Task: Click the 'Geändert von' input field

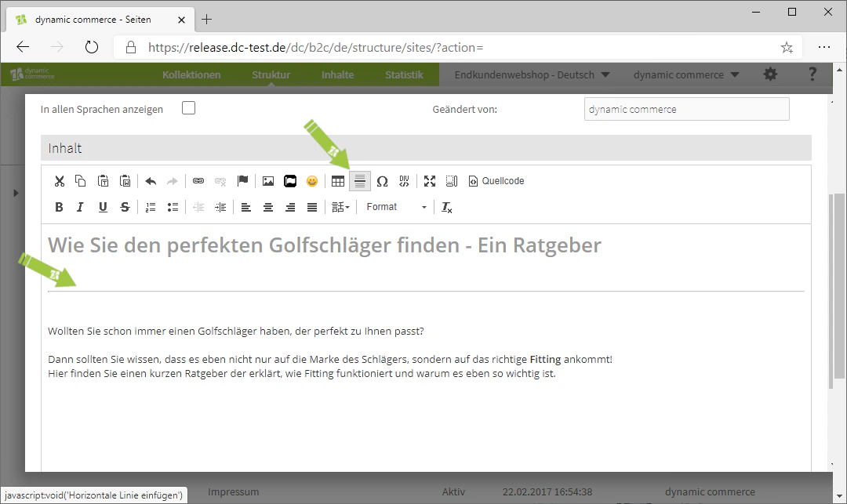Action: click(686, 109)
